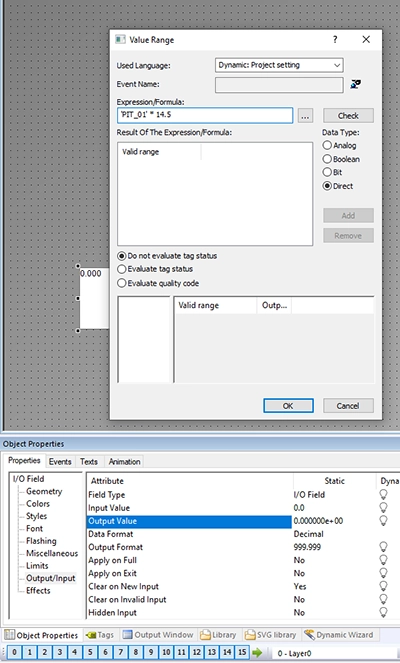Viewport: 400px width, 663px height.
Task: Switch to the Events tab
Action: pos(60,461)
